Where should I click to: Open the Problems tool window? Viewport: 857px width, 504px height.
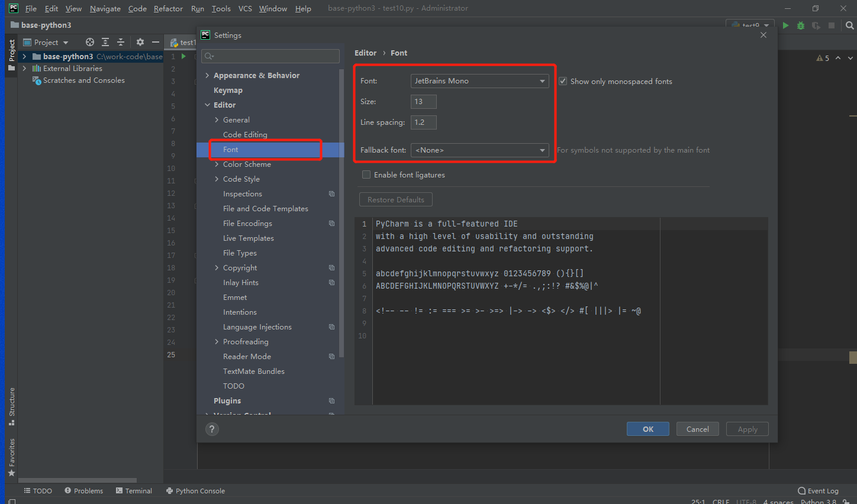[83, 491]
